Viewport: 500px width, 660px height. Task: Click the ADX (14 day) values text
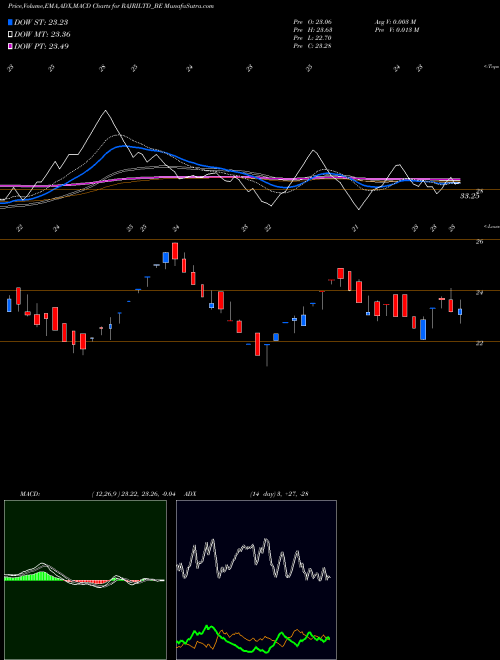279,494
